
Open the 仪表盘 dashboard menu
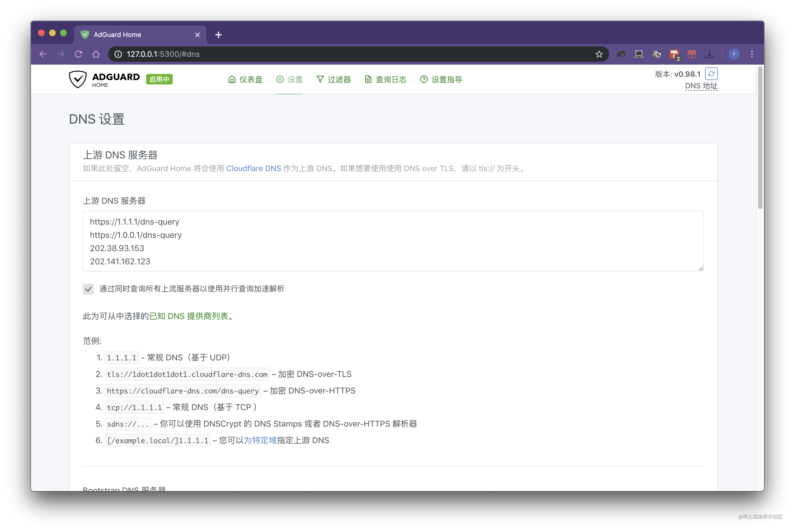click(245, 79)
